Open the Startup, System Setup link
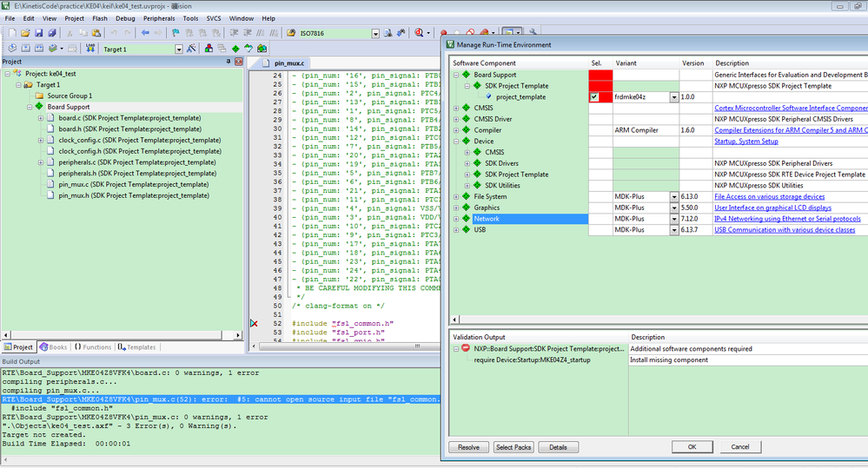The width and height of the screenshot is (868, 468). 746,141
